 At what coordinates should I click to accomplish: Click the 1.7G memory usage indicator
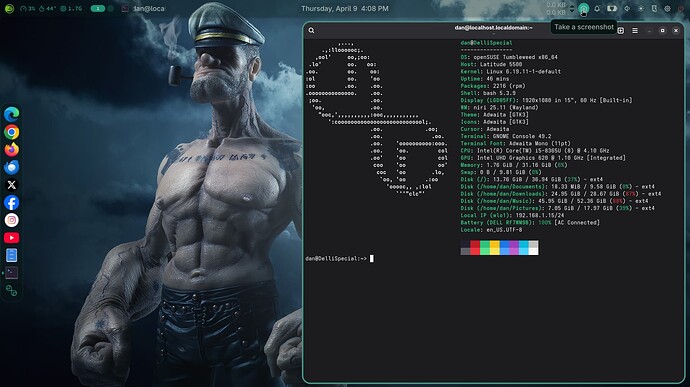click(x=71, y=8)
